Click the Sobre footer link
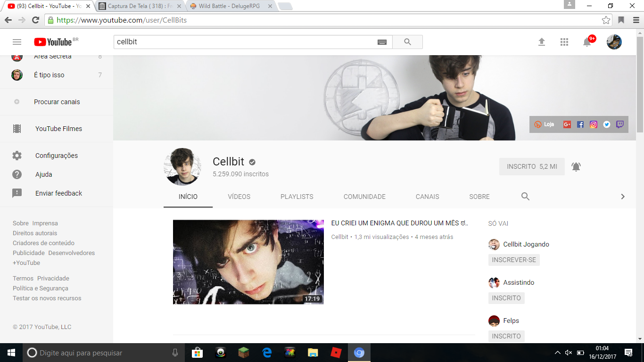This screenshot has height=362, width=644. (x=21, y=223)
